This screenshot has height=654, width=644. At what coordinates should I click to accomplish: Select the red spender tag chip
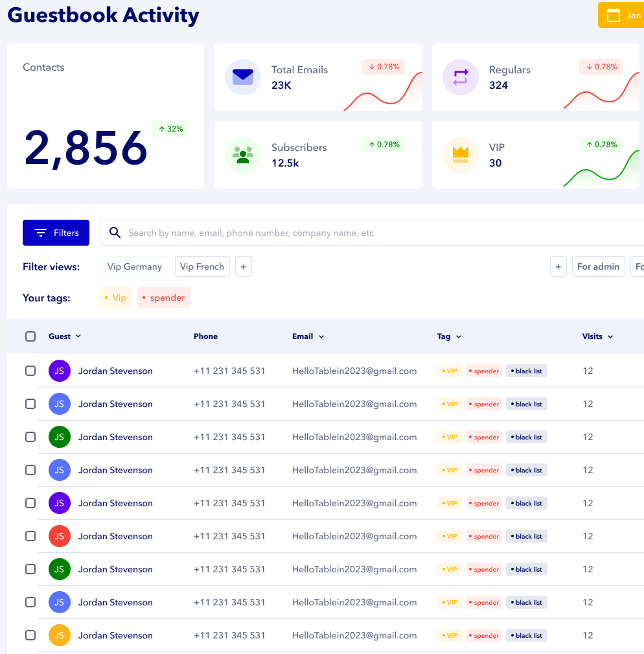pyautogui.click(x=164, y=298)
